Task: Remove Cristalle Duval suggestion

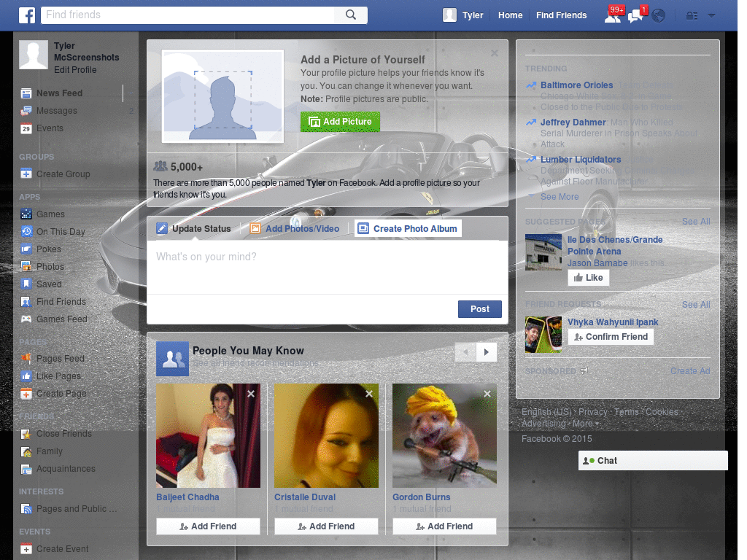Action: click(x=369, y=394)
